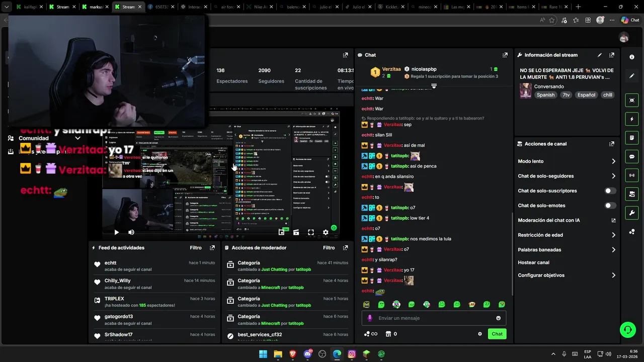Toggle the stream preview panel icon in sidebar
Image resolution: width=644 pixels, height=362 pixels.
pos(632,100)
